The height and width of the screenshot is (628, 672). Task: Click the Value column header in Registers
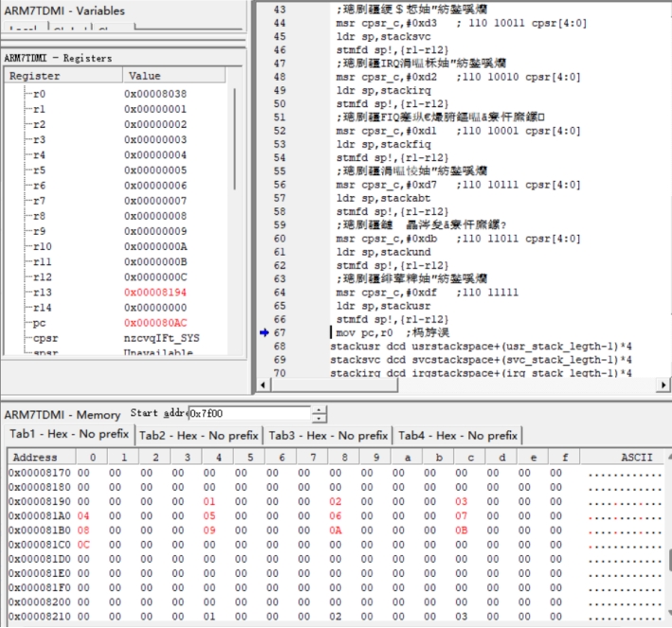click(174, 76)
